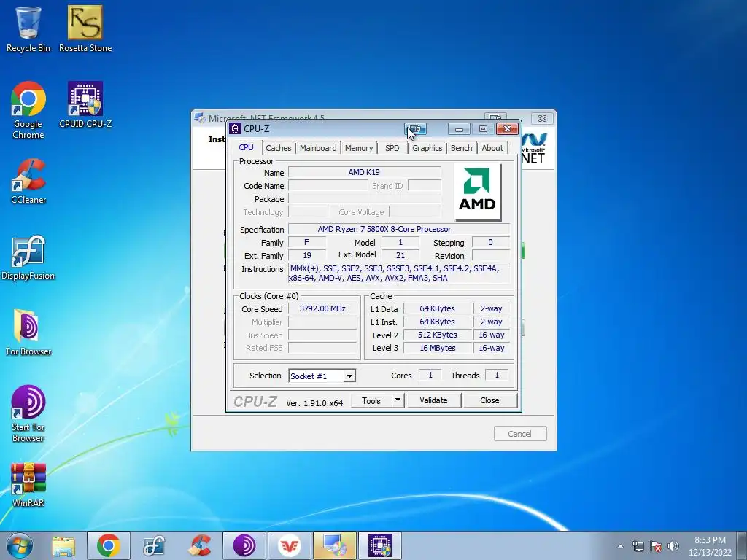
Task: Click the Ext. Family value 19
Action: pyautogui.click(x=307, y=255)
